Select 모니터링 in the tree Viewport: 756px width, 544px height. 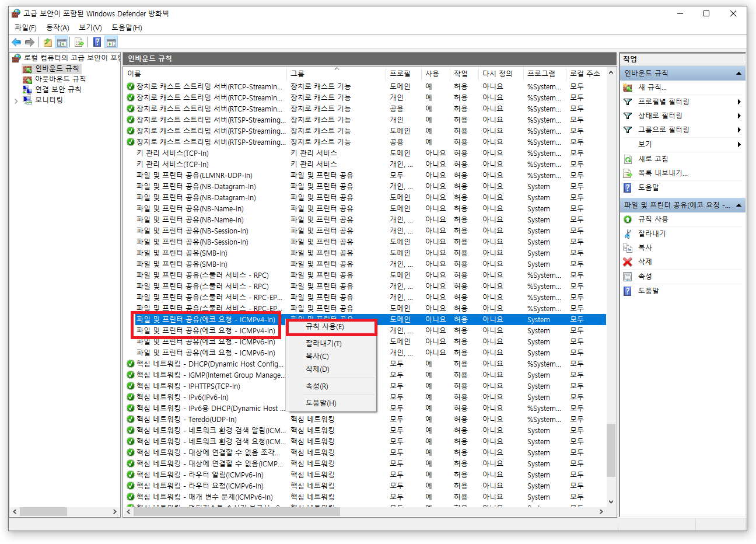[48, 100]
